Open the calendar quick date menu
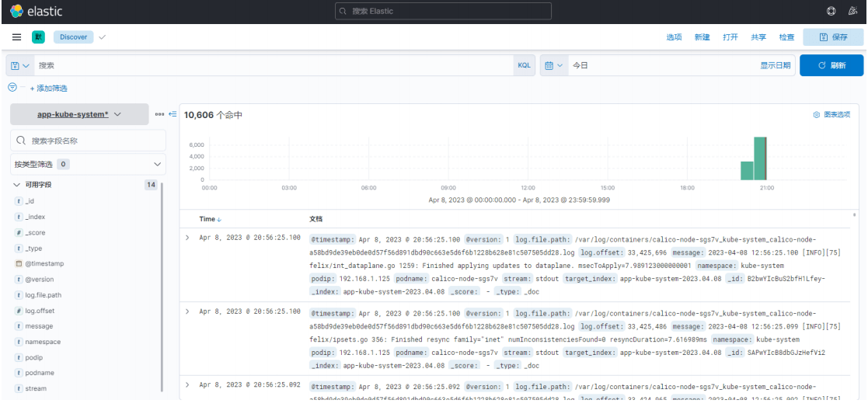The image size is (868, 407). (553, 66)
